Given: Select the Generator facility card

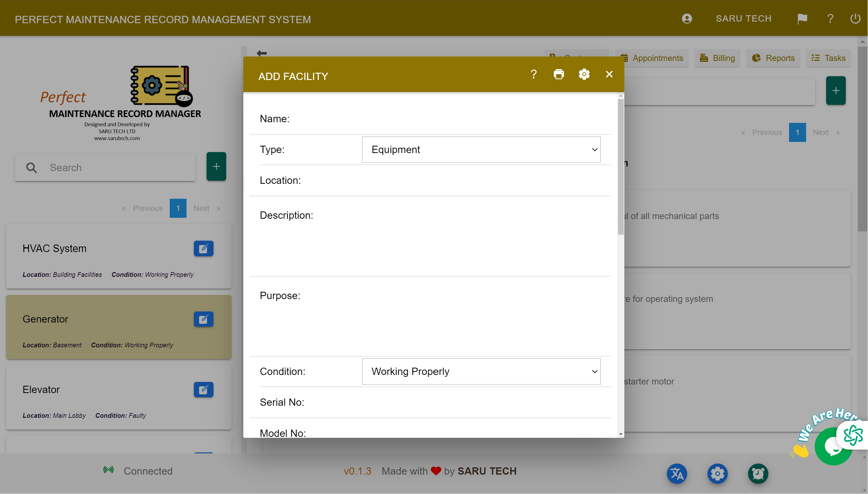Looking at the screenshot, I should coord(119,327).
